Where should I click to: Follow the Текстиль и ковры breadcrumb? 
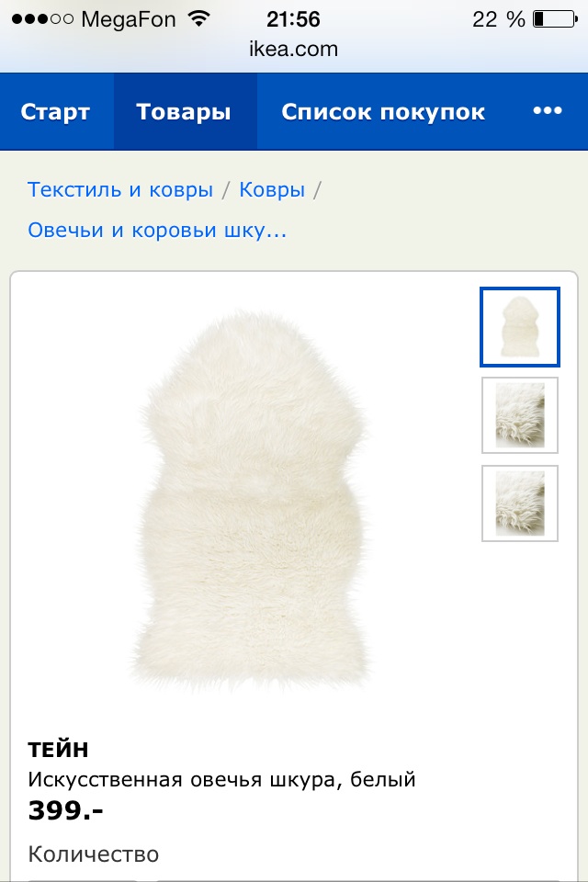120,189
